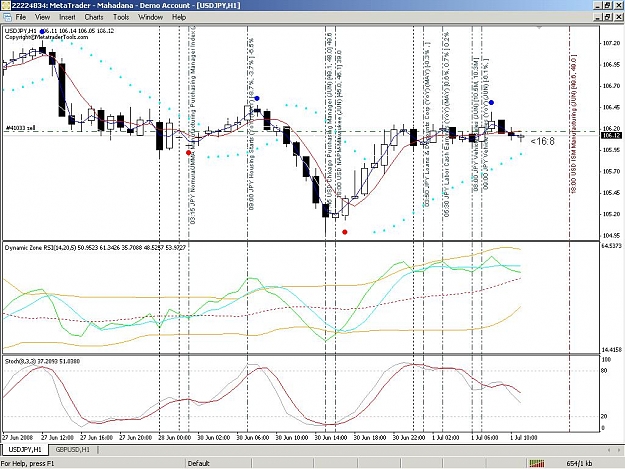Click the 18:00 USD ISM Manufacturing news line
The image size is (625, 469).
click(x=573, y=124)
